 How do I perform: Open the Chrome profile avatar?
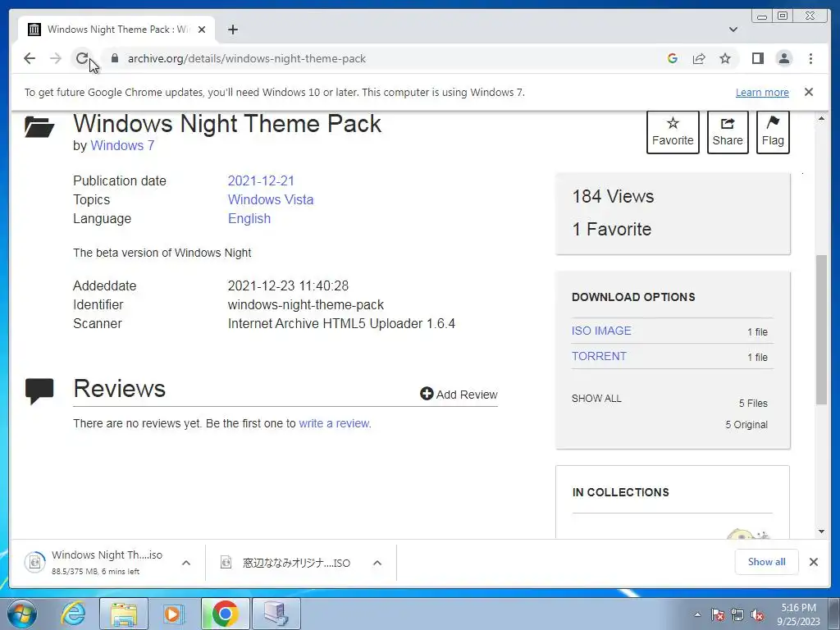coord(784,58)
